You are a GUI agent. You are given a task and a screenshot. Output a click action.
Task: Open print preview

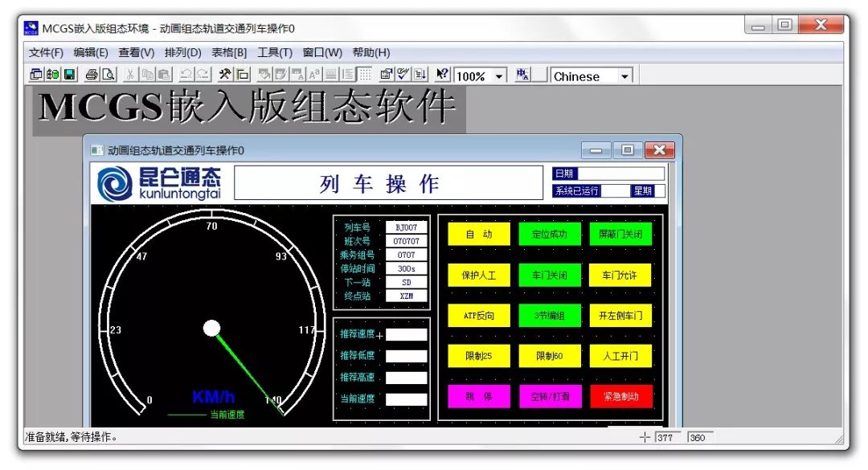point(109,75)
